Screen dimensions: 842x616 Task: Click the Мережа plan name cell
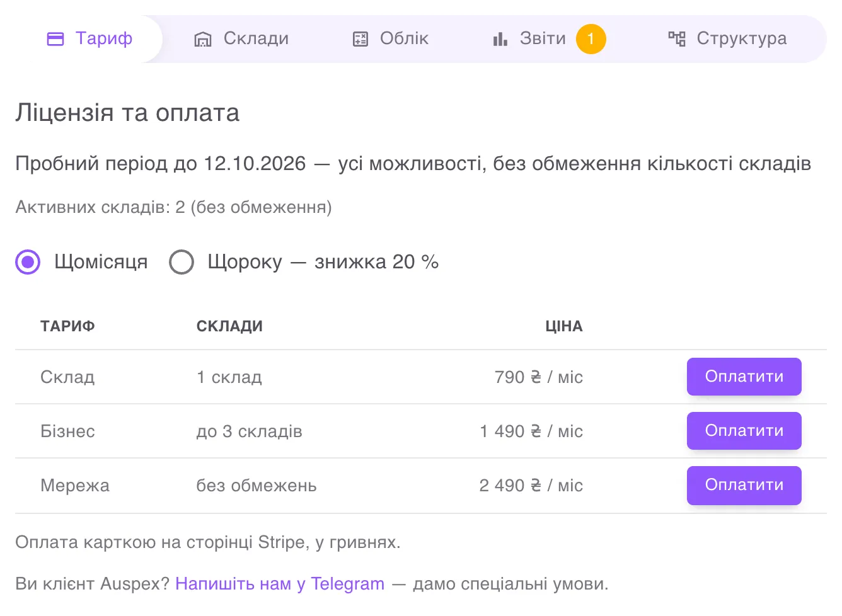75,486
